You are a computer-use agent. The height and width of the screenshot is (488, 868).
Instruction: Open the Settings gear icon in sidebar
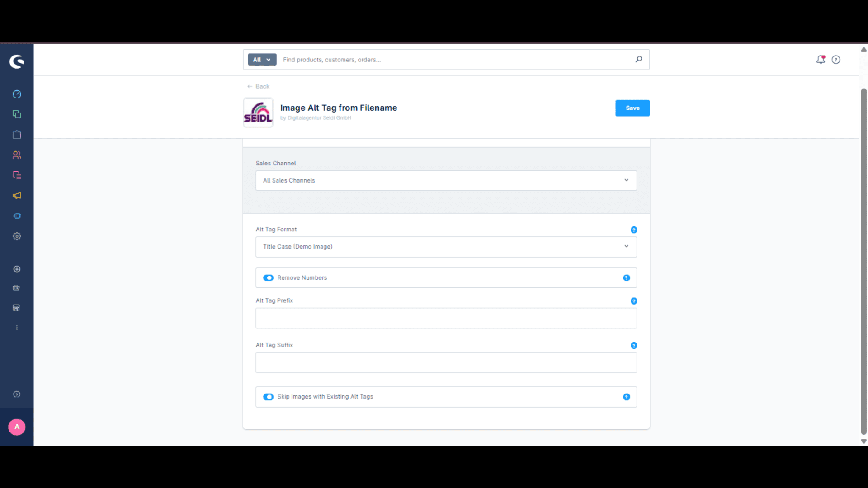tap(17, 236)
